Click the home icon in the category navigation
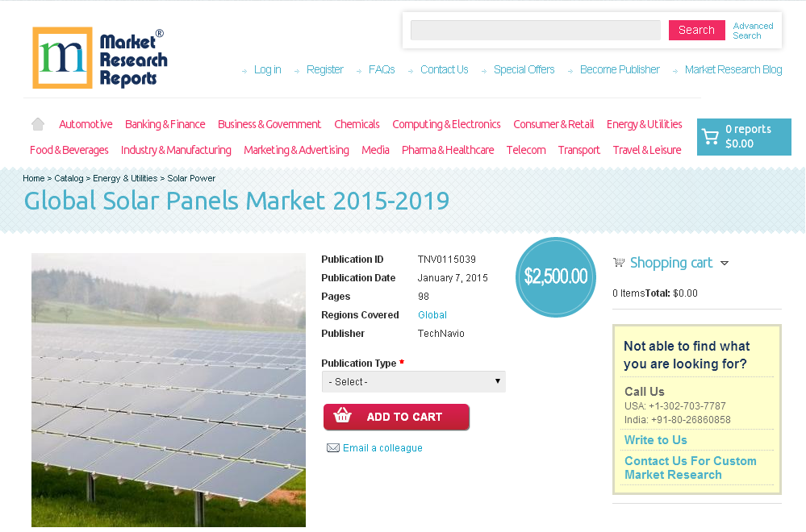 tap(37, 123)
